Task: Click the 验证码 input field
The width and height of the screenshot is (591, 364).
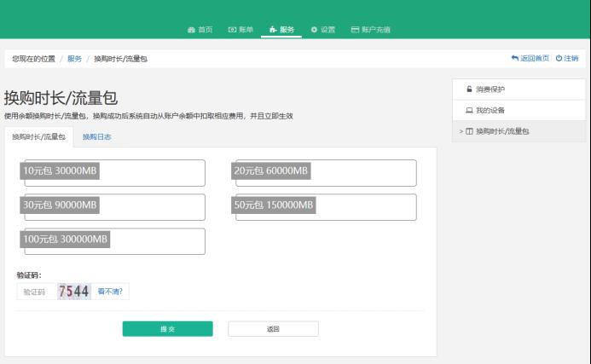Action: pyautogui.click(x=35, y=292)
